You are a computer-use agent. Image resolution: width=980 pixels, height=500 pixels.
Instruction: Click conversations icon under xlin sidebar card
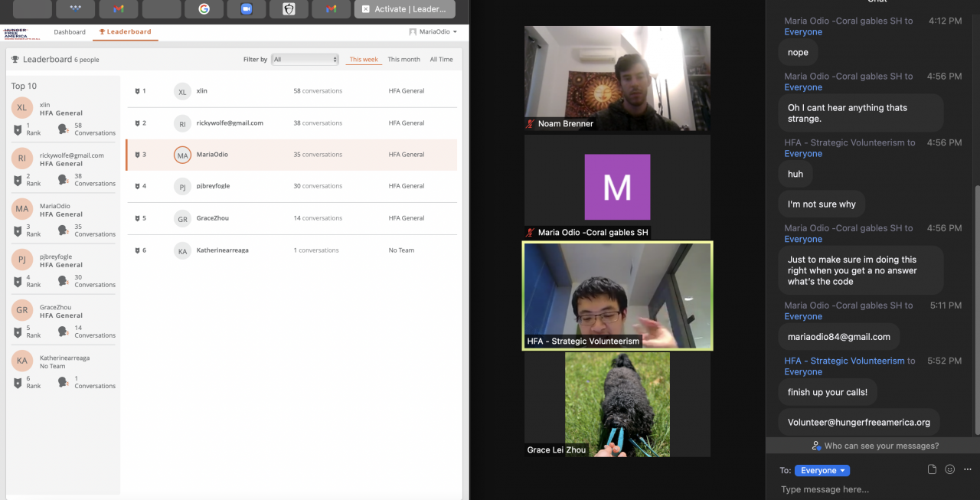64,130
